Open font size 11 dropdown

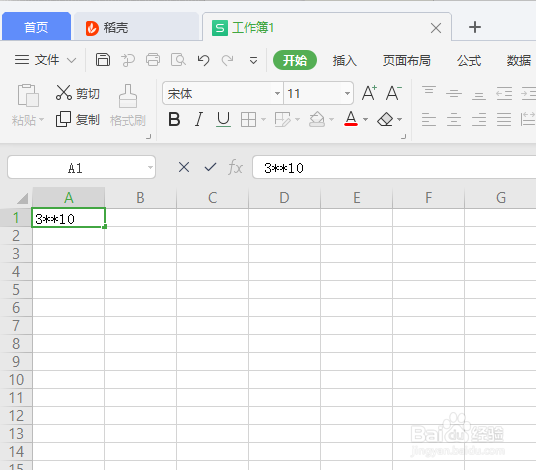tap(347, 93)
